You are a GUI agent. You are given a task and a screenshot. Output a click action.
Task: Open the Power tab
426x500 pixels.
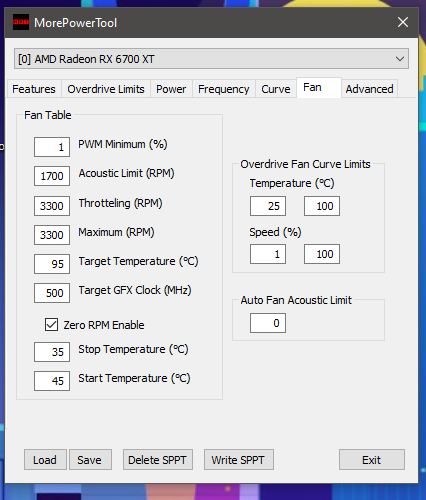(171, 89)
